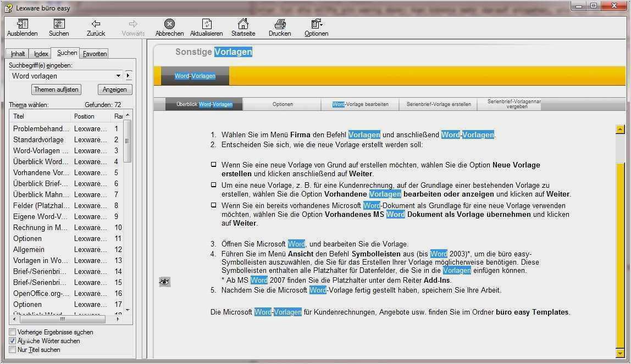Image resolution: width=631 pixels, height=364 pixels.
Task: Click the arrow button next to search field
Action: (129, 76)
